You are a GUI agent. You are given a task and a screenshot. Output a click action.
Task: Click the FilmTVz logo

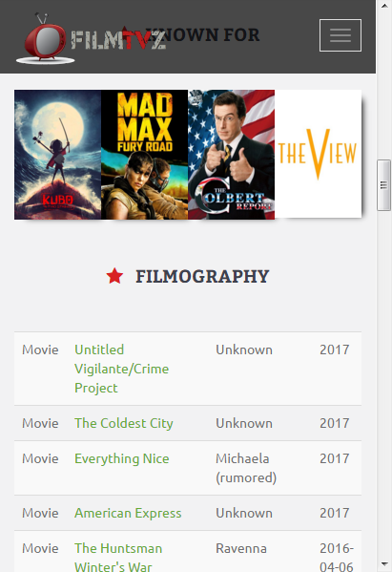(91, 39)
